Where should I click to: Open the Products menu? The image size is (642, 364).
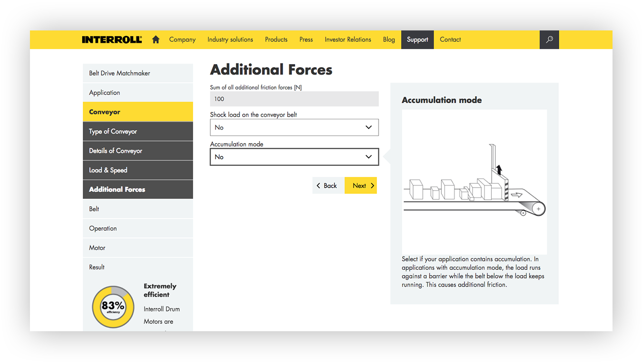tap(276, 40)
